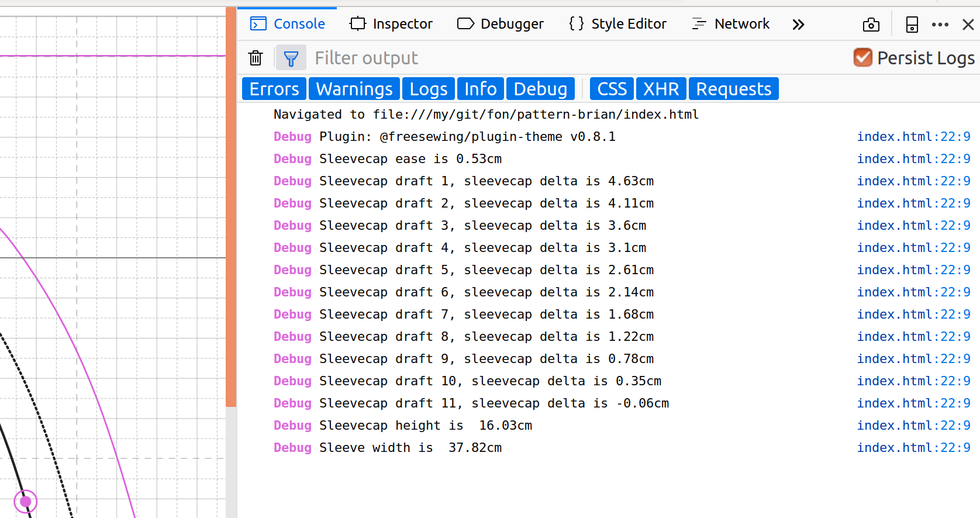The height and width of the screenshot is (518, 980).
Task: Open source link for Sleeve width message
Action: tap(913, 448)
